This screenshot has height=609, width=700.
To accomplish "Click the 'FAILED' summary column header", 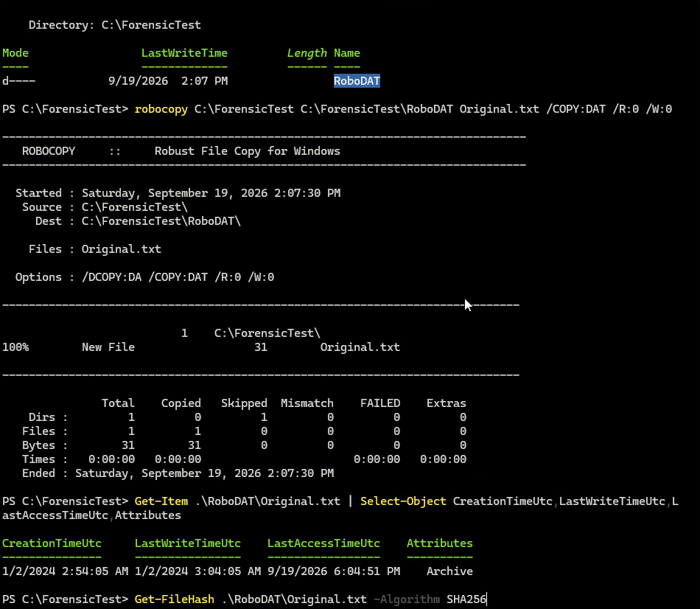I will click(x=380, y=403).
